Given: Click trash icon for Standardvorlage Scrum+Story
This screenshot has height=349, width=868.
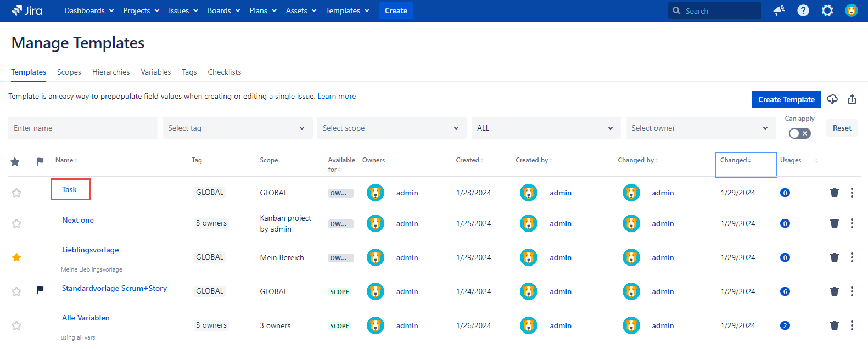Looking at the screenshot, I should pos(834,291).
